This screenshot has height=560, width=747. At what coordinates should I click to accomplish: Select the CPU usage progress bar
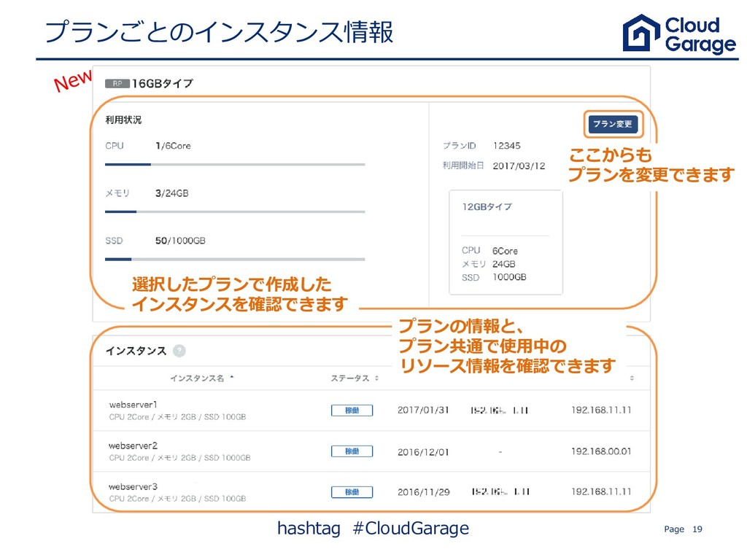pyautogui.click(x=235, y=164)
